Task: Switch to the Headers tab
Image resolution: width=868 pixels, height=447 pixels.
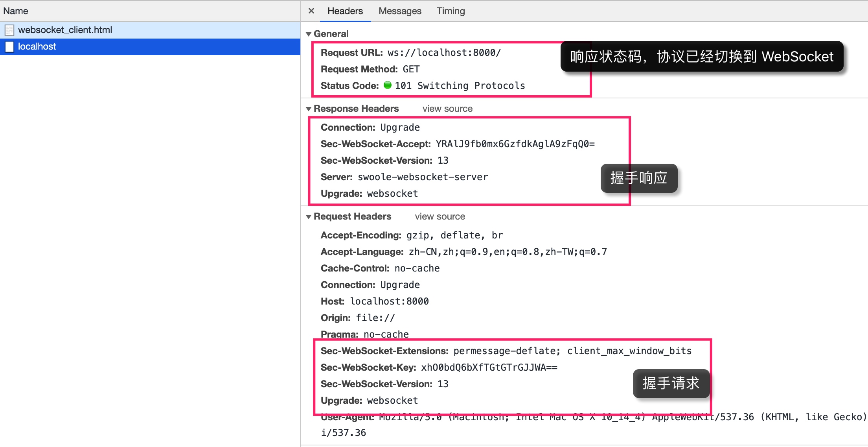Action: tap(345, 11)
